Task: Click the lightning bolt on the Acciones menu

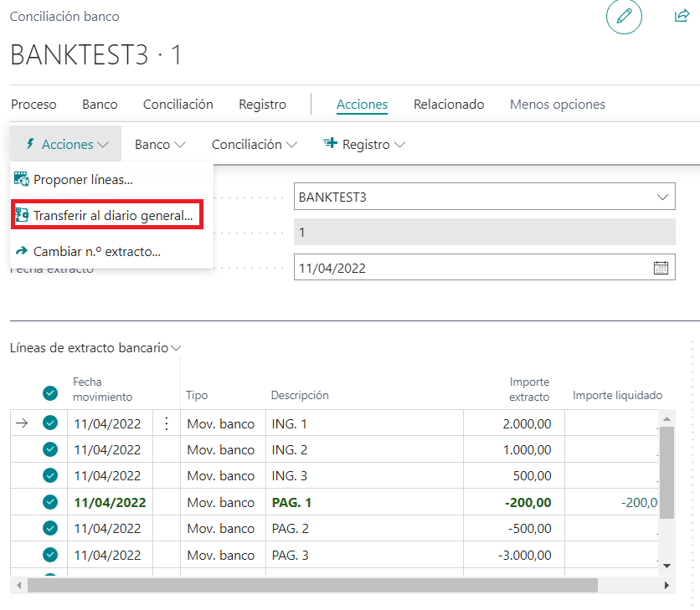Action: (x=28, y=143)
